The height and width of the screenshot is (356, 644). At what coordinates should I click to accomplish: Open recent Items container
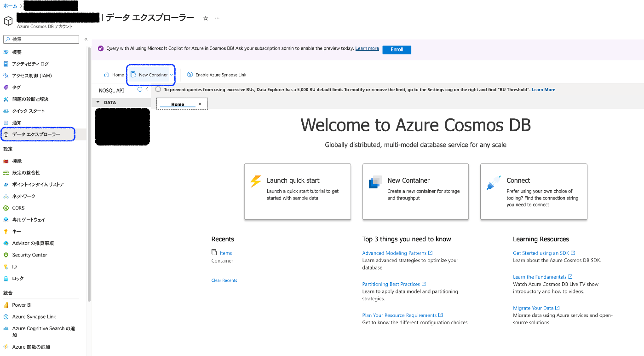pos(226,253)
